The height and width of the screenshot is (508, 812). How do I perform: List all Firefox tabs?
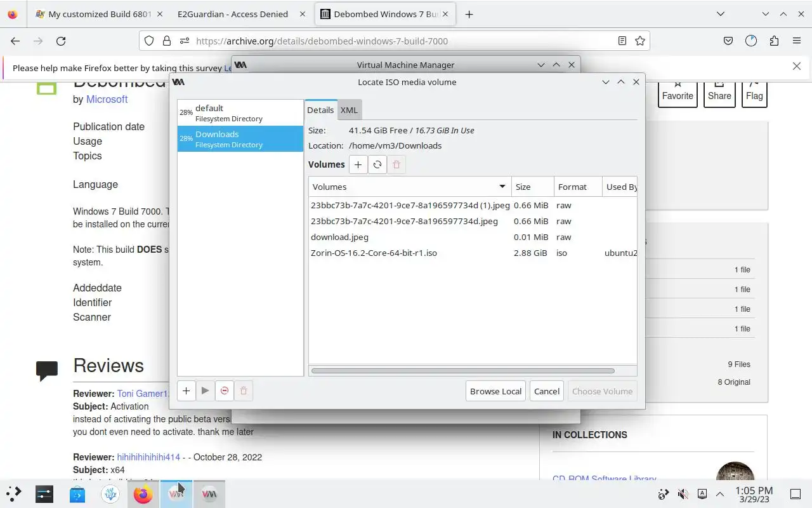pyautogui.click(x=721, y=14)
